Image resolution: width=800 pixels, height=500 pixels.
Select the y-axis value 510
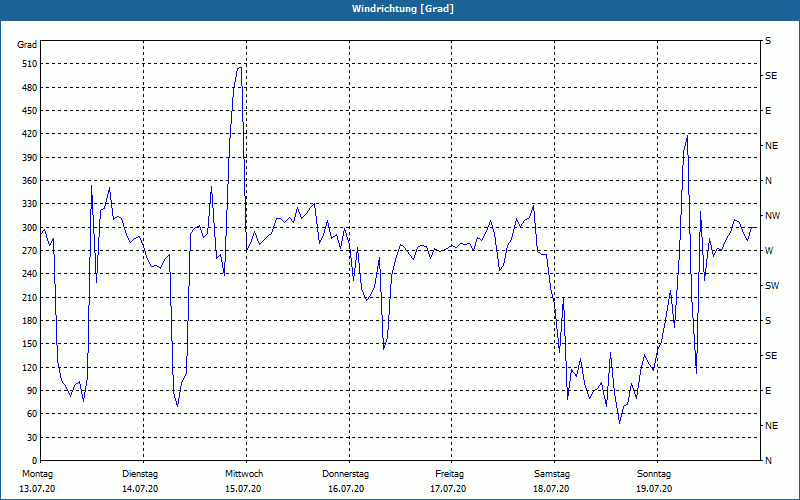(30, 64)
